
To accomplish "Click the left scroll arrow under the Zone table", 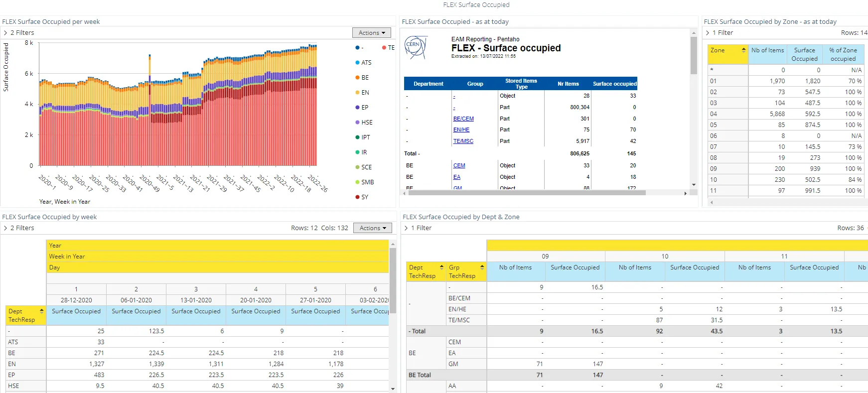I will [x=712, y=202].
